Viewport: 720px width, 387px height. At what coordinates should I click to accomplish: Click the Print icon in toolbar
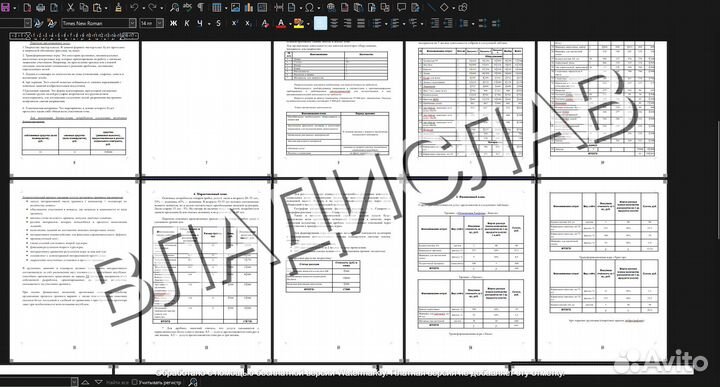pos(40,7)
